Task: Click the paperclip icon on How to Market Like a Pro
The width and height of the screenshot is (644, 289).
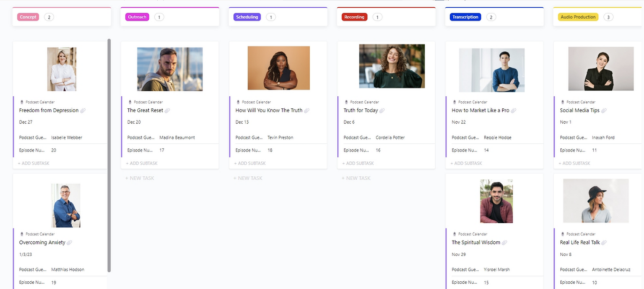Action: 514,110
